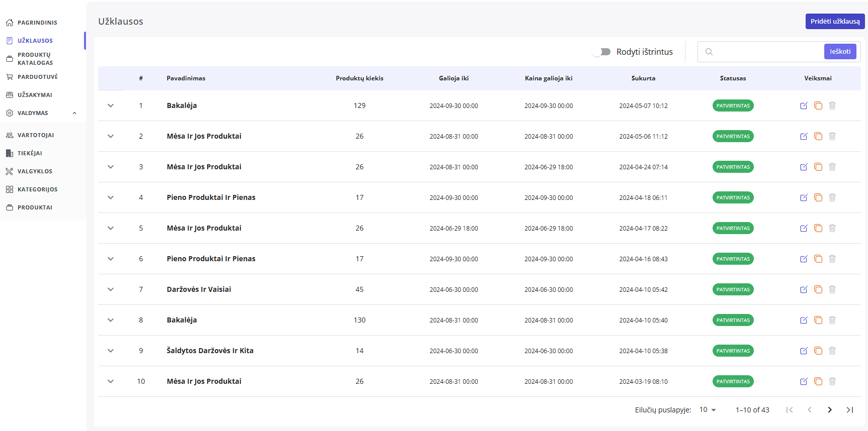Click Pridėti užklausą button

tap(835, 21)
